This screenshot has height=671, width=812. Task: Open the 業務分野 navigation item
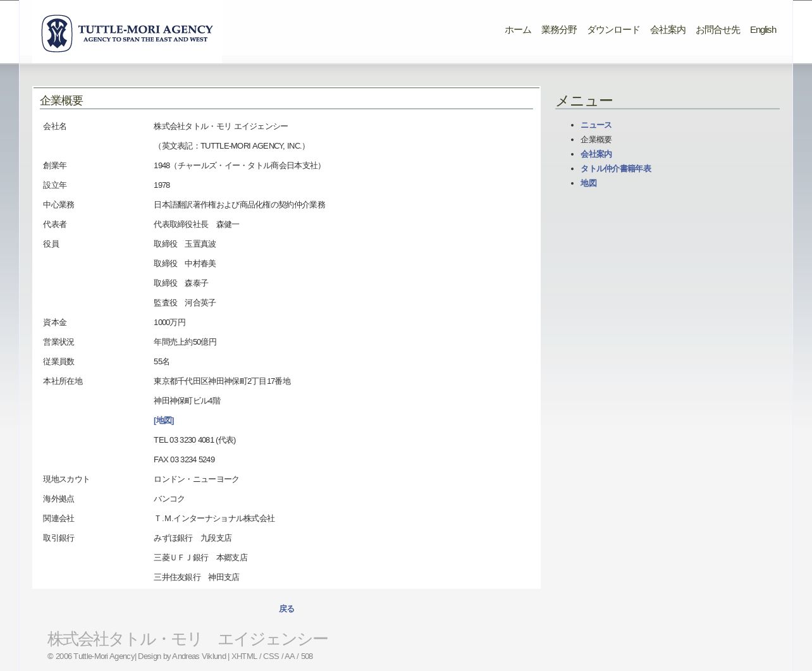(559, 30)
